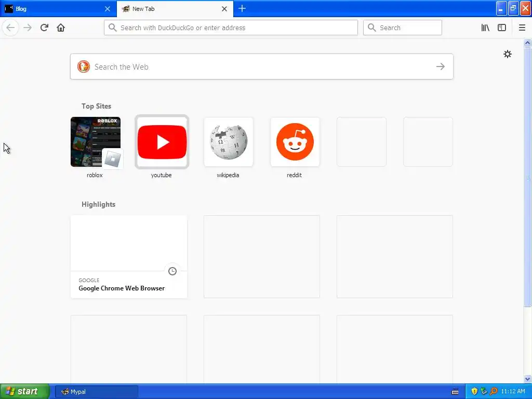Click the security shield tray icon
Image resolution: width=532 pixels, height=399 pixels.
tap(474, 391)
